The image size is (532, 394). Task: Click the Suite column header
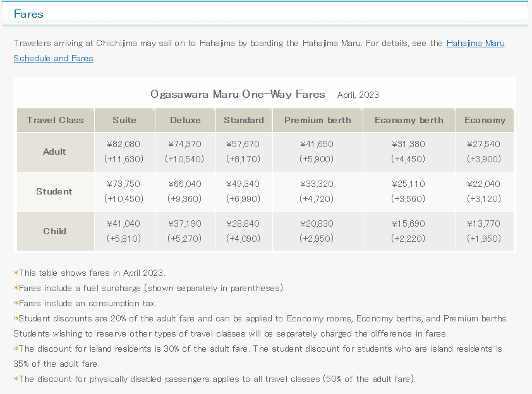pos(124,120)
